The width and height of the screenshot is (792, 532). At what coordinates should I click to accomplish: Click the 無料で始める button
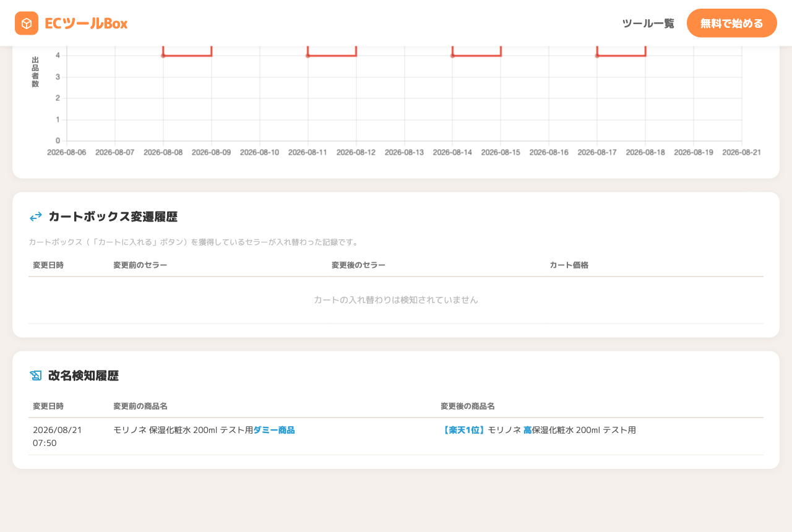[x=732, y=23]
